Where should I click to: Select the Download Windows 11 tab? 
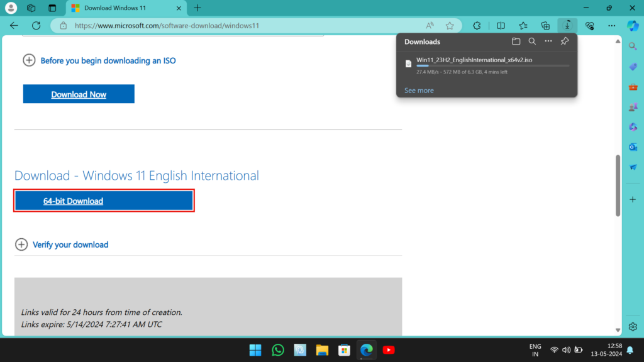point(126,8)
